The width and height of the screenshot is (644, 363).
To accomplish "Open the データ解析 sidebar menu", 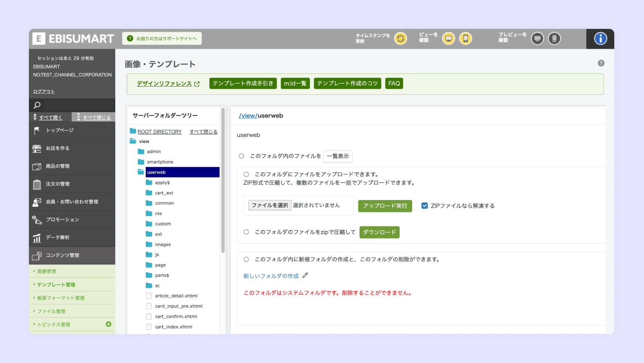I will click(58, 238).
